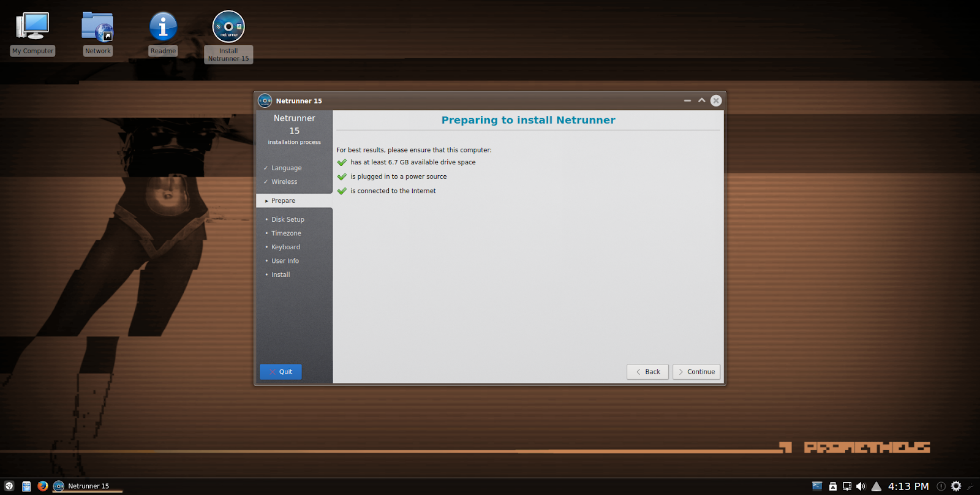The image size is (980, 495).
Task: Select the User Info step in sidebar
Action: (x=285, y=261)
